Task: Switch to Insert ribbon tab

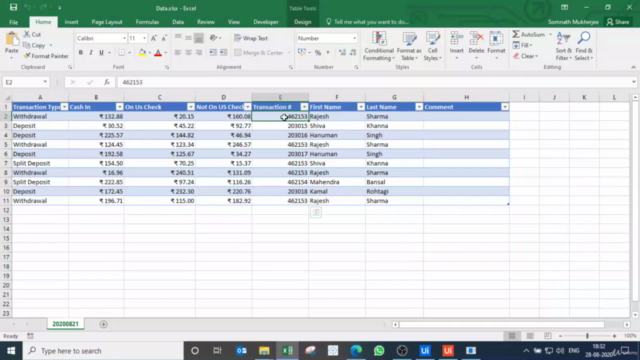Action: click(x=71, y=22)
